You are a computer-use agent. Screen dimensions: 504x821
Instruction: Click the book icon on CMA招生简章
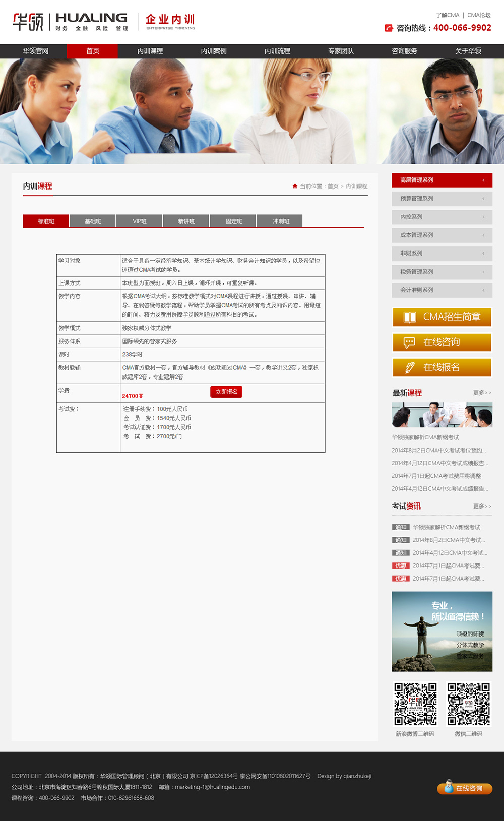click(x=410, y=317)
